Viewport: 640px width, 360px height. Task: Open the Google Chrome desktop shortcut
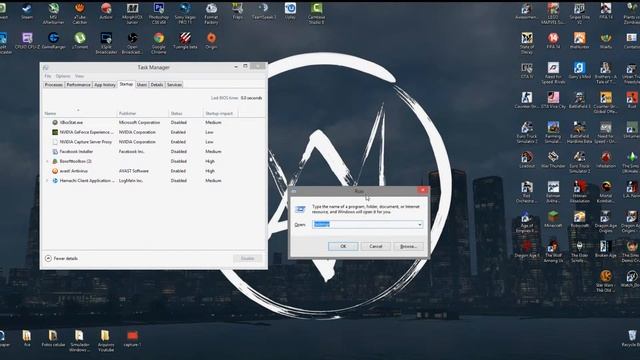159,43
